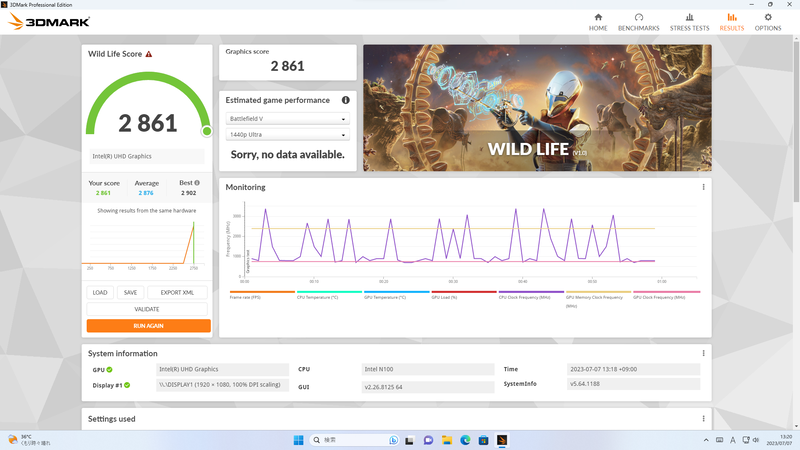Click the Wild Life benchmark banner image
Image resolution: width=800 pixels, height=450 pixels.
pos(537,108)
